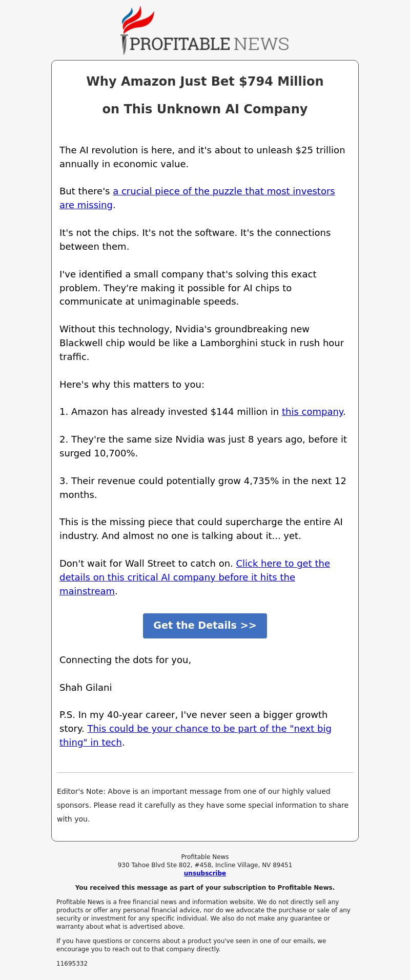Click the bold 'You received this message' notice
Image resolution: width=410 pixels, height=980 pixels.
click(205, 888)
